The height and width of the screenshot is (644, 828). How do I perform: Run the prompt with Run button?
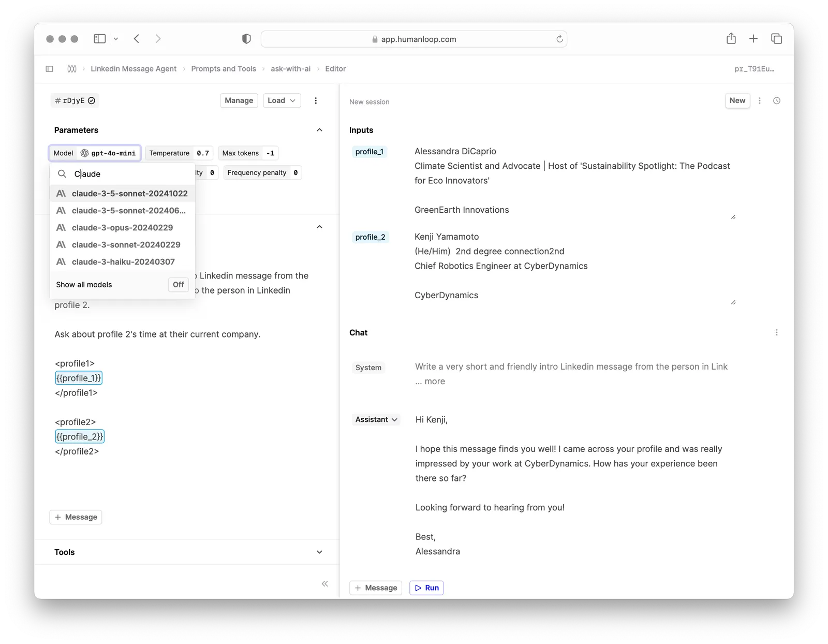click(427, 588)
